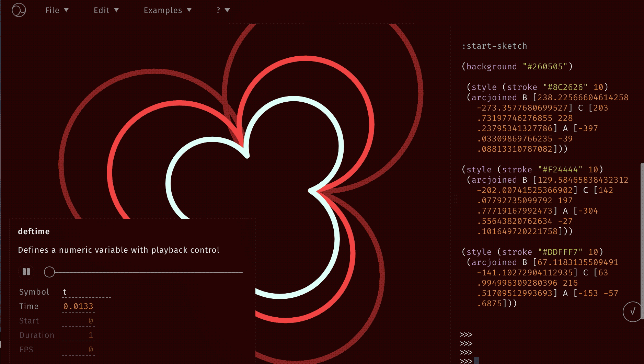Viewport: 644px width, 364px height.
Task: Click the Glisp logo icon
Action: [x=19, y=10]
